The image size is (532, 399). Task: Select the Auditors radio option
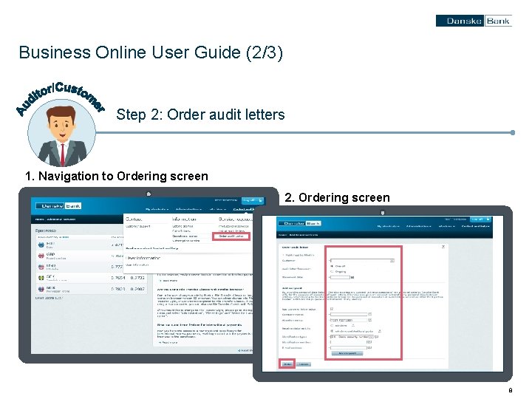332,326
